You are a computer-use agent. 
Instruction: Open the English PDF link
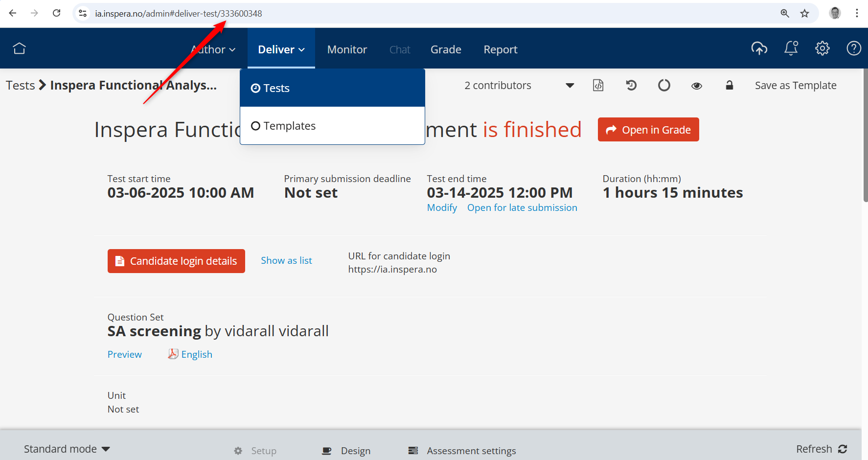pyautogui.click(x=197, y=354)
